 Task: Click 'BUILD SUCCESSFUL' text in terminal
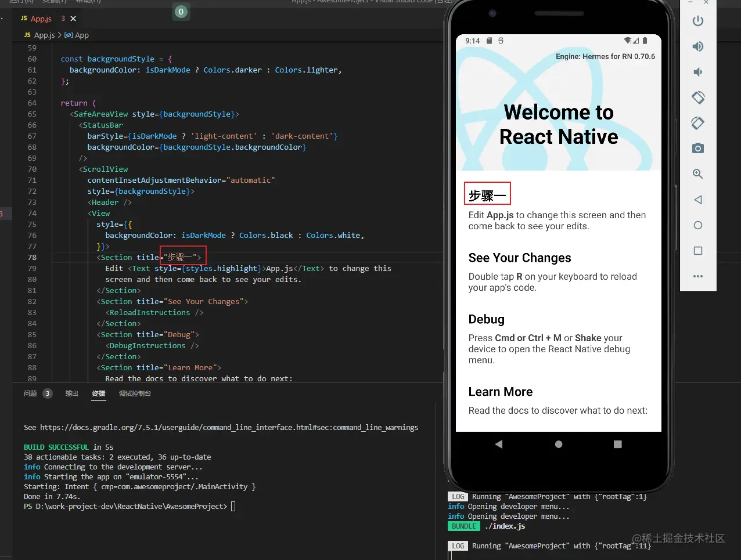56,447
